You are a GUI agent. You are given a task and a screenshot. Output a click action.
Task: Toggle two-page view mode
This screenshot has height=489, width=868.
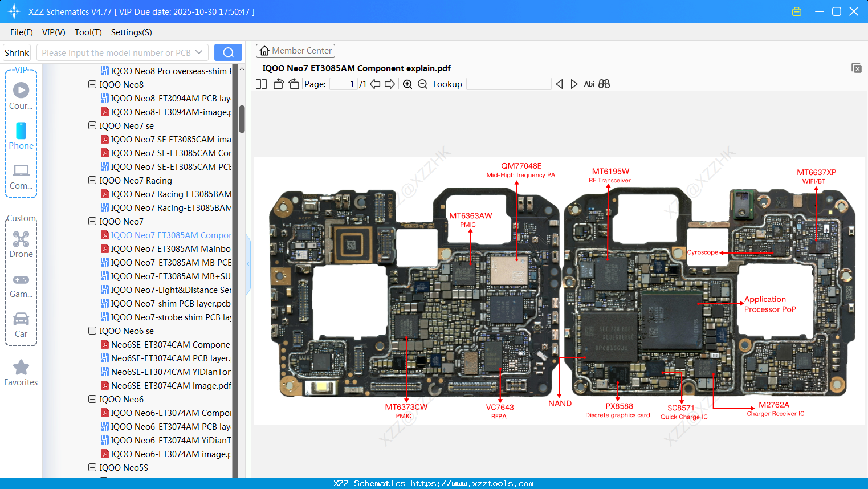[261, 84]
